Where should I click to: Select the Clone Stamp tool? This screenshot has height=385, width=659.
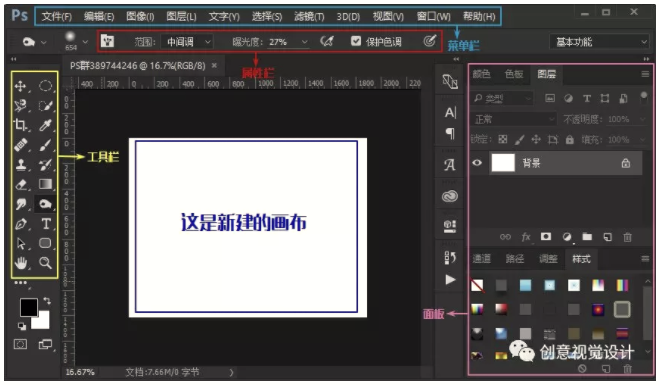pyautogui.click(x=20, y=164)
